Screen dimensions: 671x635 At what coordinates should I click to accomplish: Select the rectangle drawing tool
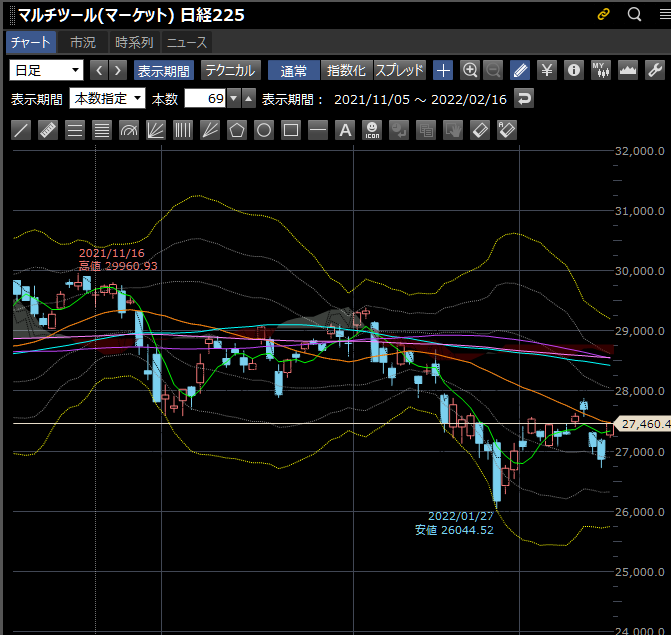tap(291, 130)
